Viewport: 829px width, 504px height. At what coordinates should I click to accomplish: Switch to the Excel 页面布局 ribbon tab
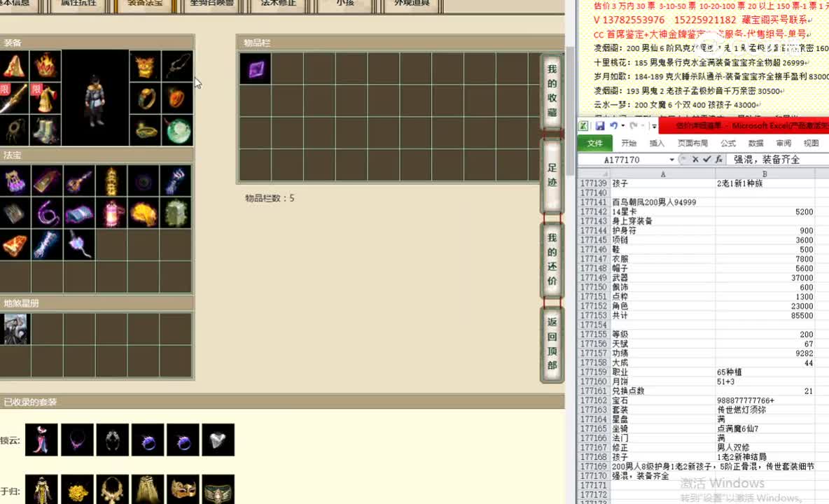pyautogui.click(x=692, y=143)
